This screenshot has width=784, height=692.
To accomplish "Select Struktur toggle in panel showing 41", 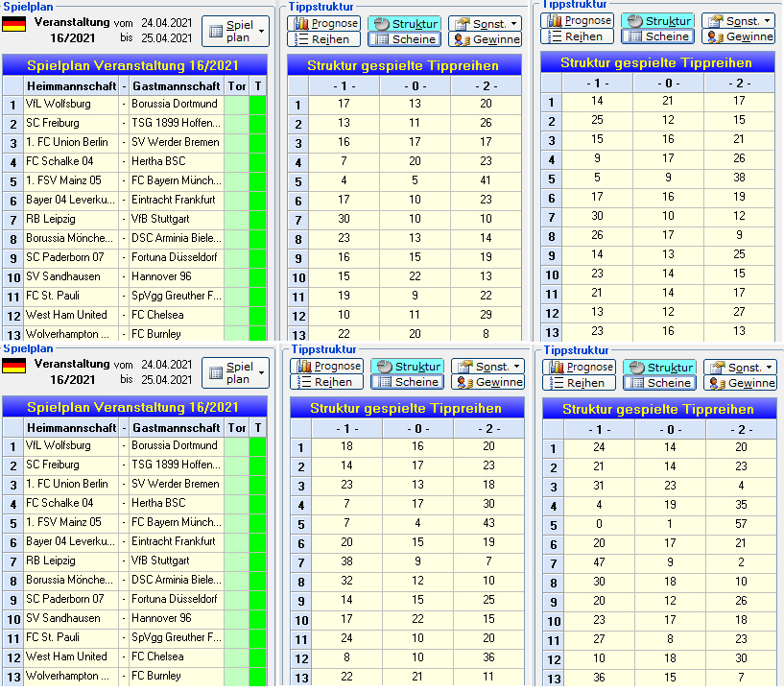I will (405, 23).
